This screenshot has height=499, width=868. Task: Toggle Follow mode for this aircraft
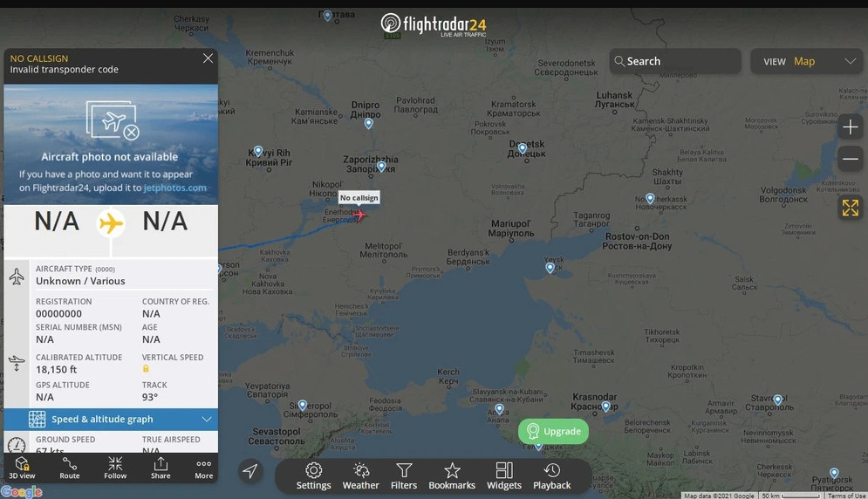(115, 468)
